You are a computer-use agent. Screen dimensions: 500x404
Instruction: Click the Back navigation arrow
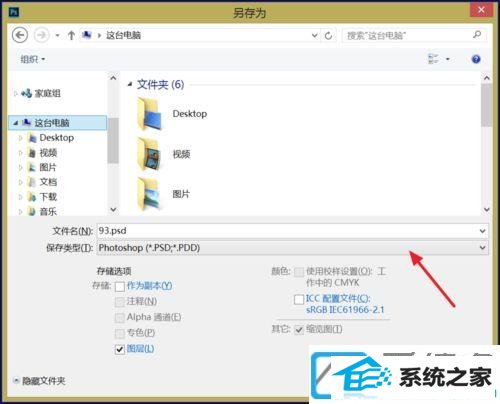click(x=20, y=35)
